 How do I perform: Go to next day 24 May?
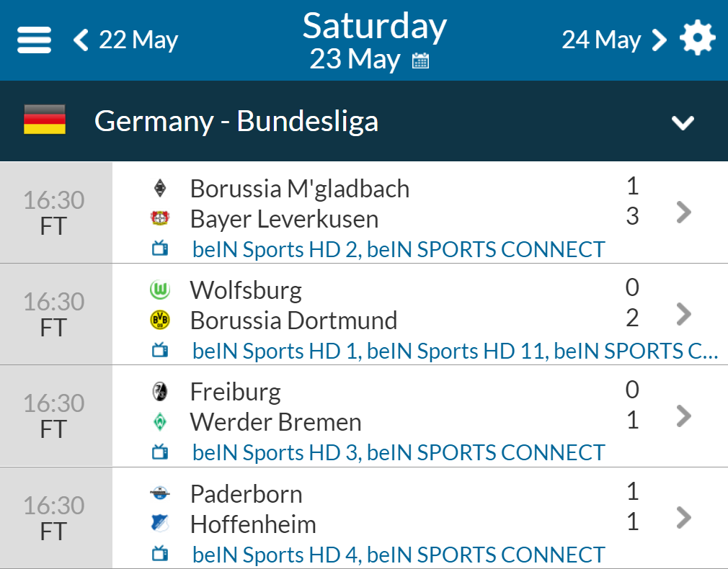pyautogui.click(x=614, y=40)
